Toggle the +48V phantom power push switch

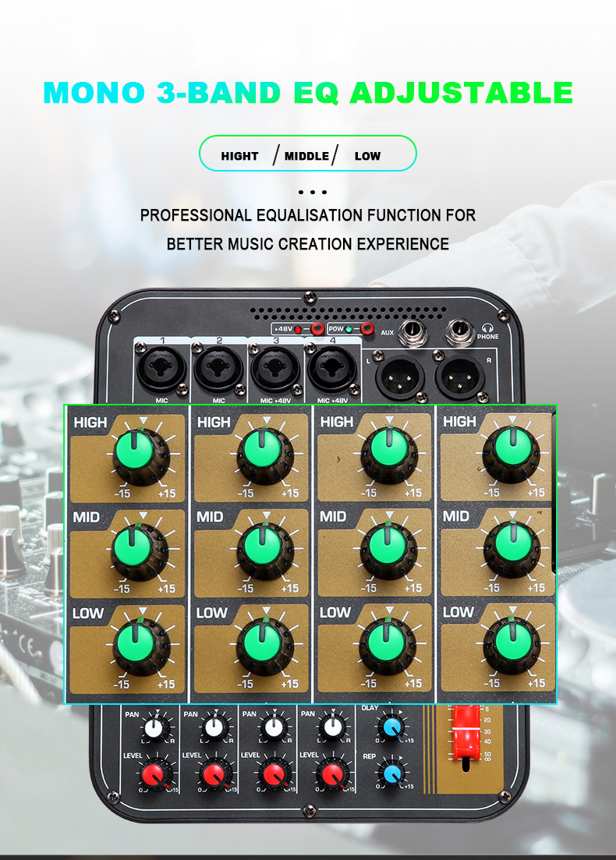[x=317, y=329]
